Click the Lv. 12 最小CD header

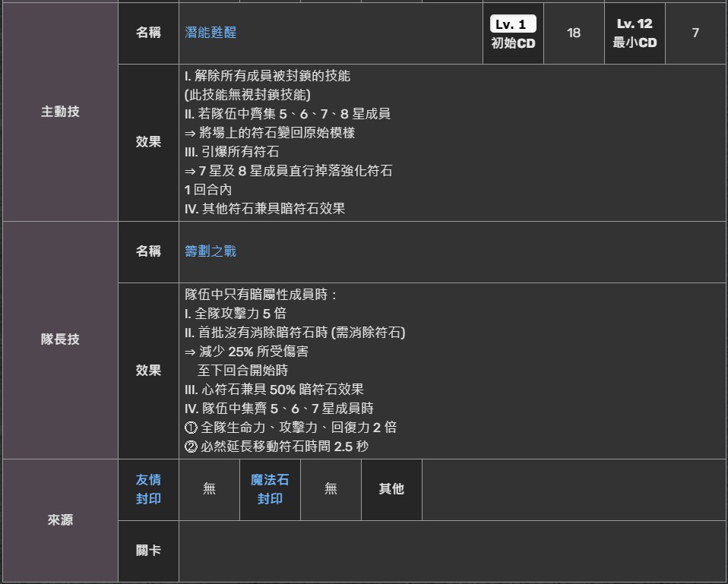(x=635, y=33)
